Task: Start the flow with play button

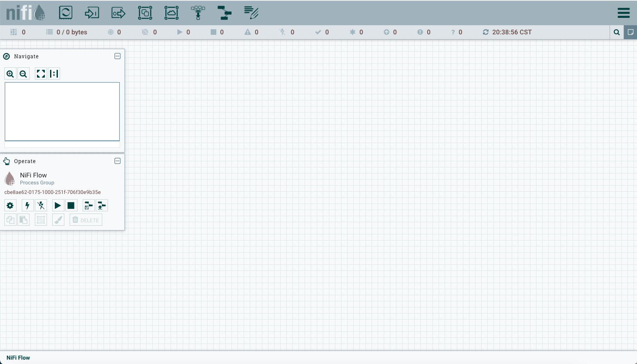Action: 58,205
